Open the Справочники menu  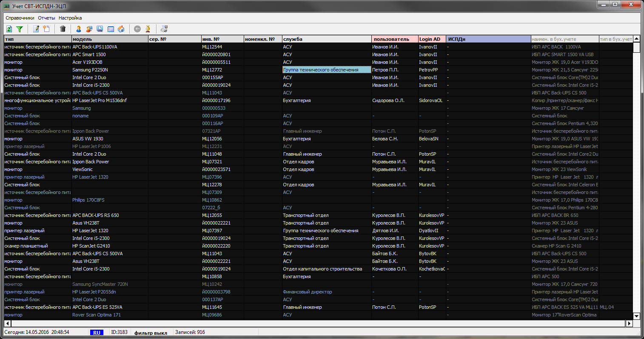pos(20,18)
